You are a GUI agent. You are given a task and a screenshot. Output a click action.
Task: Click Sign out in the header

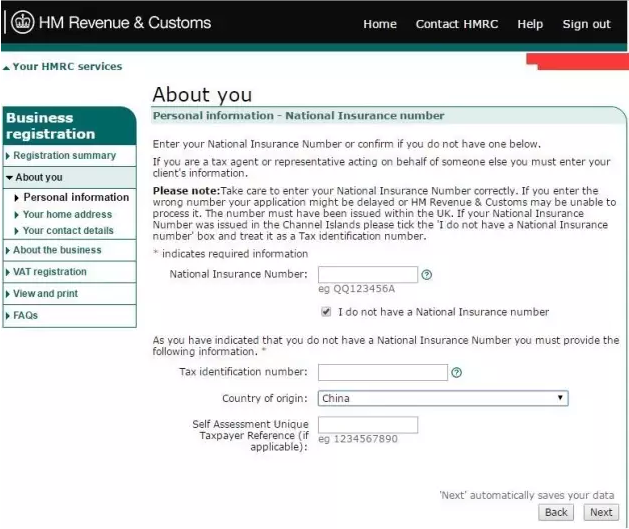click(586, 24)
